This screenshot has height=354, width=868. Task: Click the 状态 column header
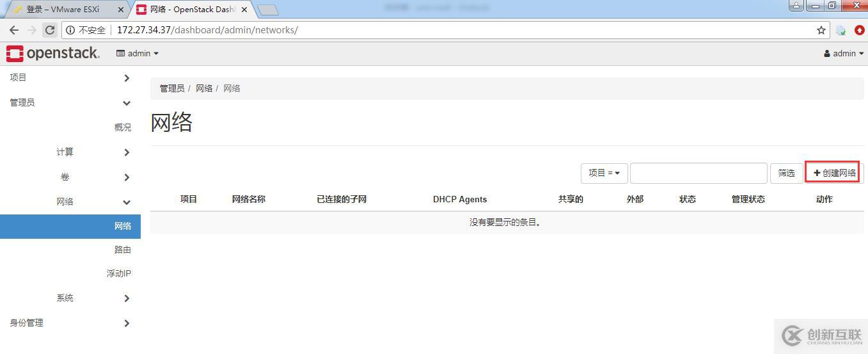(x=688, y=199)
